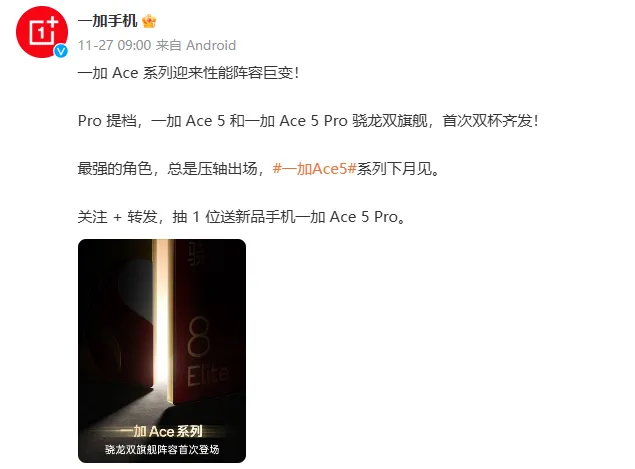Open the #一加Ace5# hashtag topic
Viewport: 635px width, 469px height.
coord(314,168)
